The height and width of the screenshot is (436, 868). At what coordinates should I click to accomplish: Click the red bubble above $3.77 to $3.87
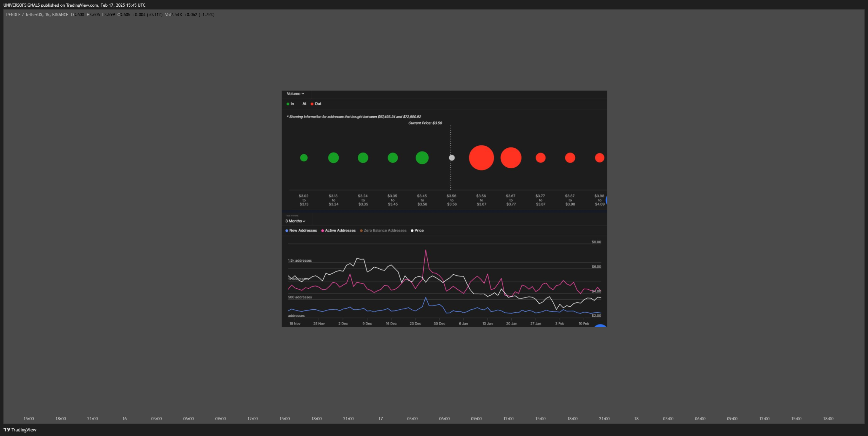click(540, 158)
